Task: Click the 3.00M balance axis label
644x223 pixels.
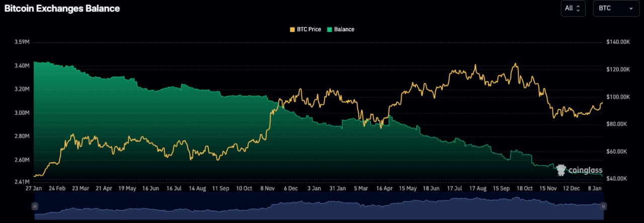Action: (x=23, y=113)
